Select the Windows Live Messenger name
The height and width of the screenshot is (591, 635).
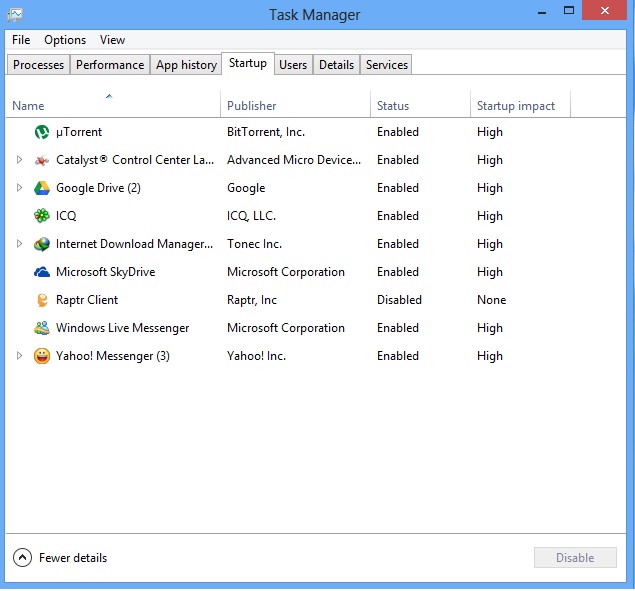pos(123,328)
